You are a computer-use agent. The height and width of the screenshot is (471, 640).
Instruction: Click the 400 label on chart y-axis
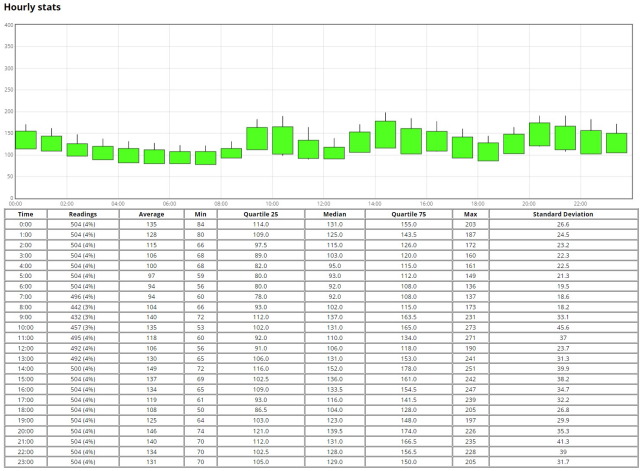[x=9, y=25]
